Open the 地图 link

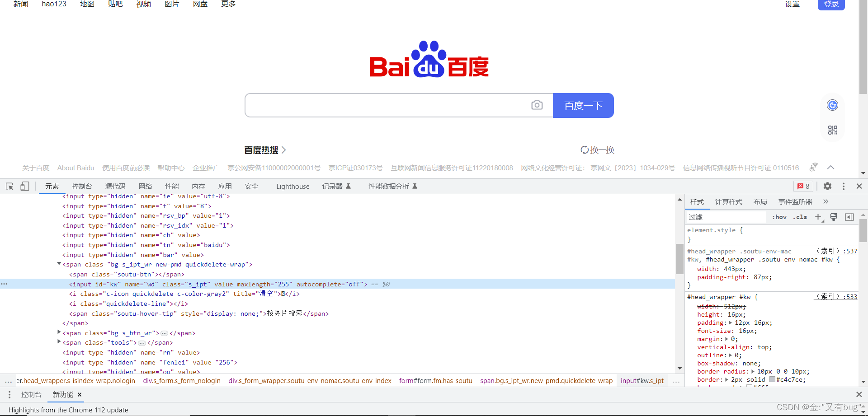pyautogui.click(x=87, y=4)
